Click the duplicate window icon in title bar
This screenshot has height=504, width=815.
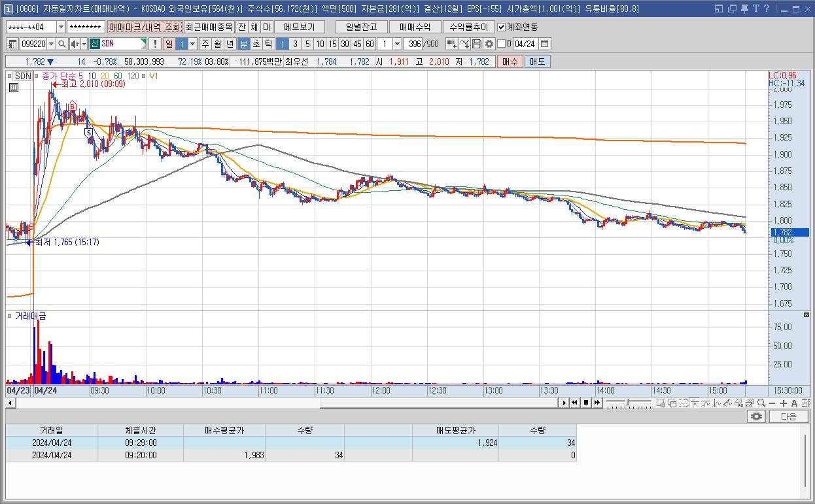(732, 8)
